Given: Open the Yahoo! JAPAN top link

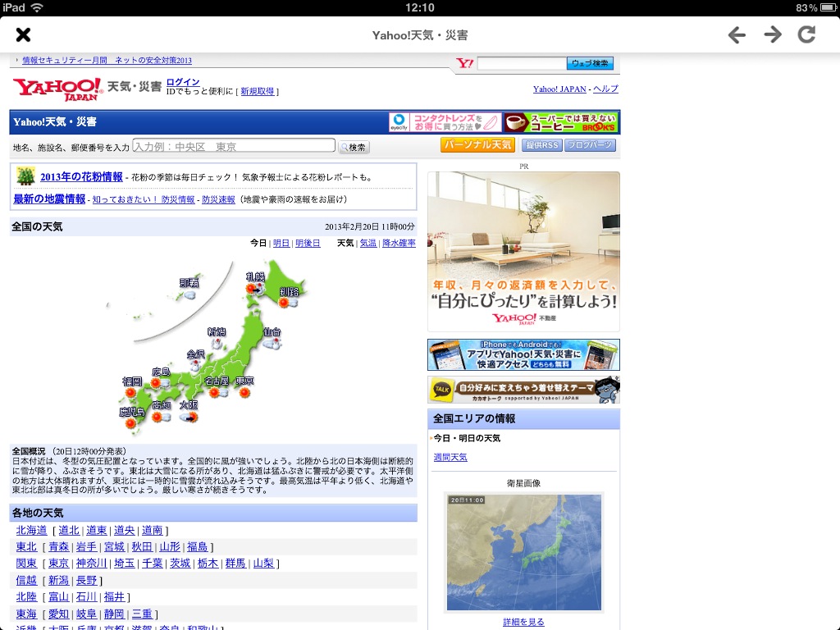Looking at the screenshot, I should point(559,89).
